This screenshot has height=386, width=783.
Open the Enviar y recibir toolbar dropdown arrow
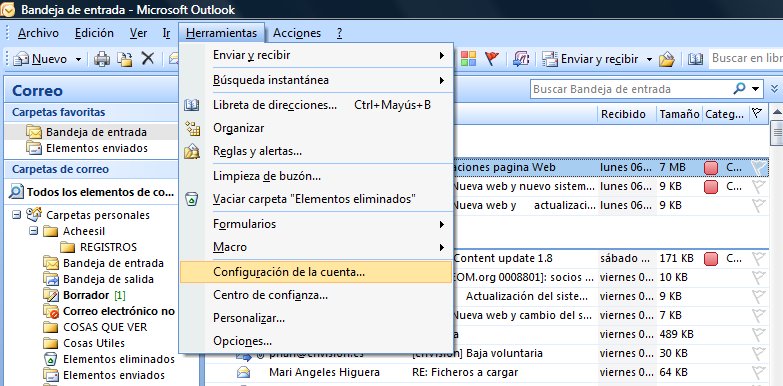point(649,59)
